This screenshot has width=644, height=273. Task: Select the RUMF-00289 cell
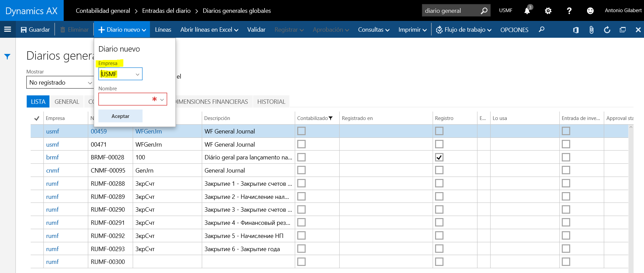(111, 196)
